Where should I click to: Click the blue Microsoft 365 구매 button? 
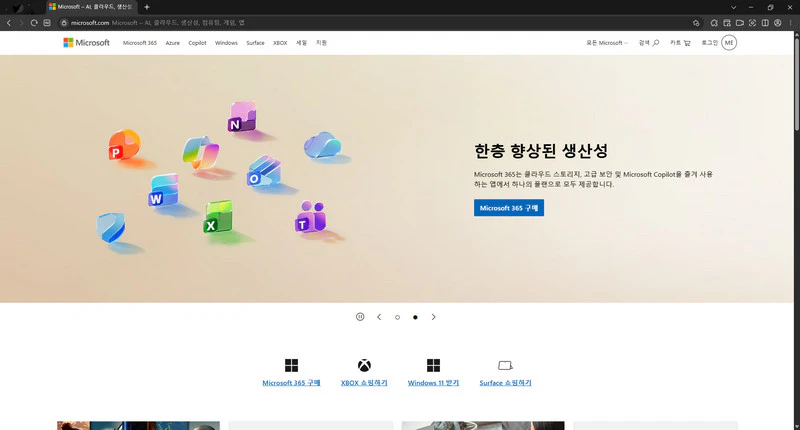[x=509, y=208]
